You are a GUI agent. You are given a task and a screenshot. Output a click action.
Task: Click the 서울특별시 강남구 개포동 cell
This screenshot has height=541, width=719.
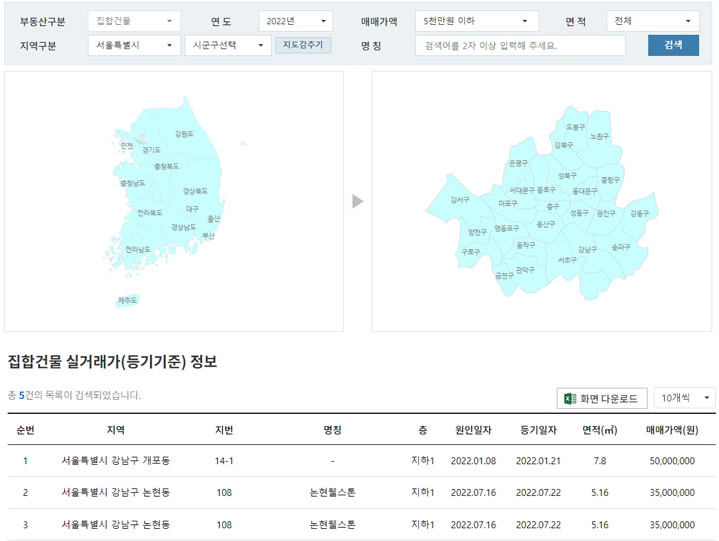click(x=116, y=460)
